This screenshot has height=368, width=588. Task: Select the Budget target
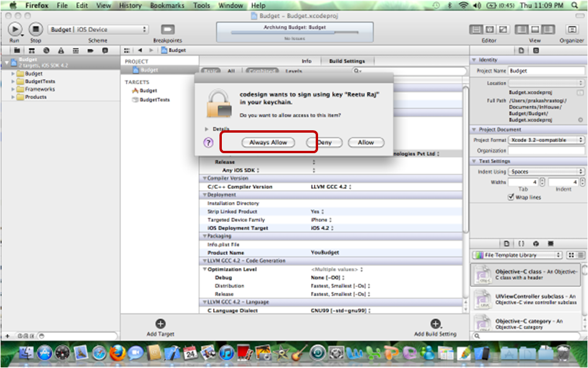(x=145, y=90)
